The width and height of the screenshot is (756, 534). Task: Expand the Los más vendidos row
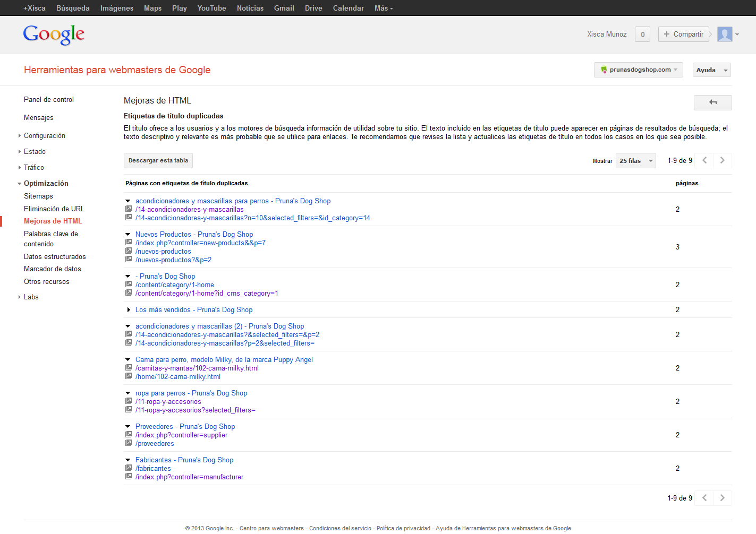pos(129,309)
